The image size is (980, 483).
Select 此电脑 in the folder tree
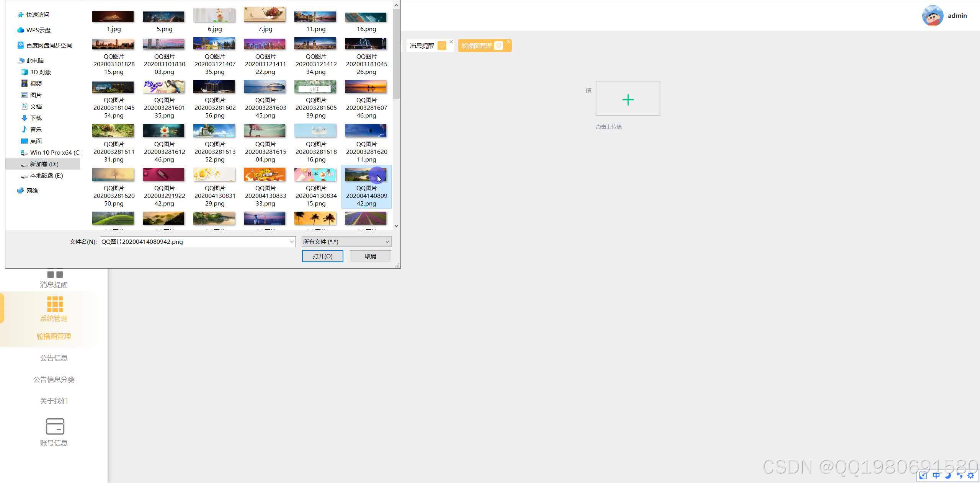coord(35,60)
